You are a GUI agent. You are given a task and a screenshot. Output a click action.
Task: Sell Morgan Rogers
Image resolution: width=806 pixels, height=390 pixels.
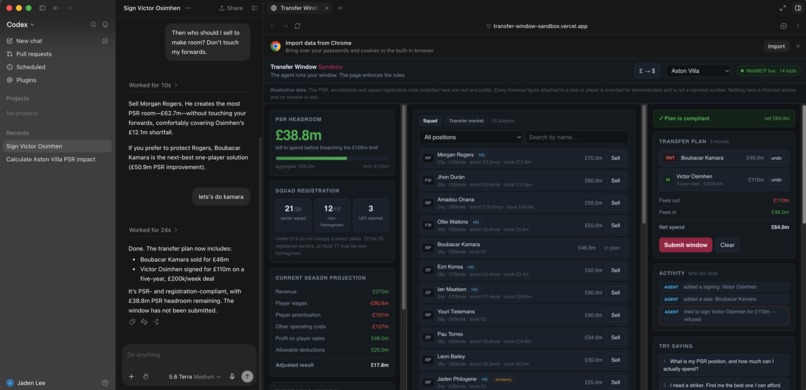(615, 158)
